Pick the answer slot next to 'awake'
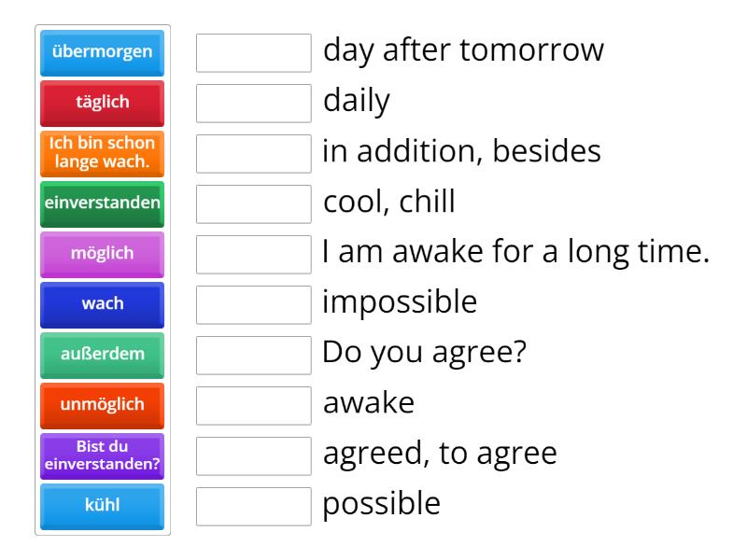The width and height of the screenshot is (747, 560). point(254,406)
